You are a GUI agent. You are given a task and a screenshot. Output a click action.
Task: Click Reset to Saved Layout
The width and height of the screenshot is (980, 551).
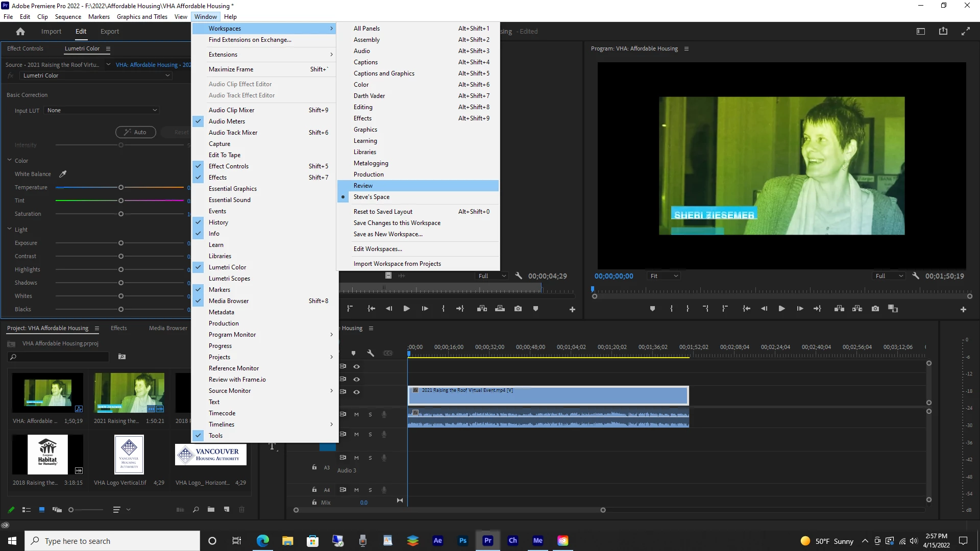383,212
